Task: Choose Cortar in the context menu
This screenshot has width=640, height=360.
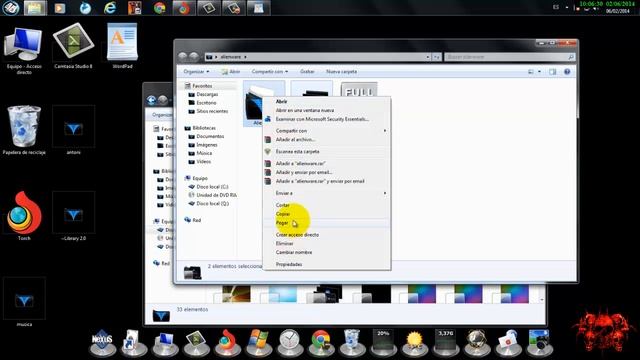Action: (282, 205)
